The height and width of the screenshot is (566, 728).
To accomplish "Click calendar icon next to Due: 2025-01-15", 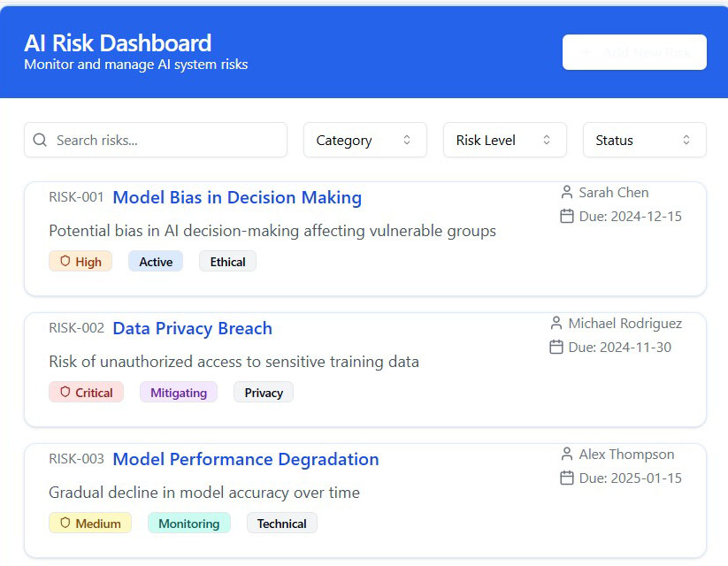I will [x=566, y=478].
